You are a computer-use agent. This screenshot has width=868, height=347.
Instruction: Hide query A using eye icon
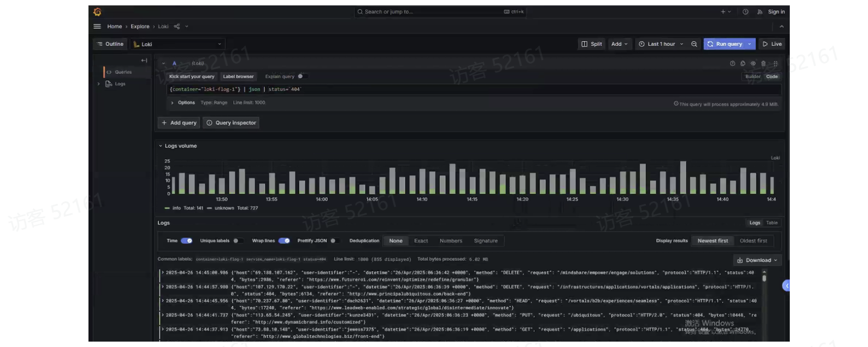(753, 64)
